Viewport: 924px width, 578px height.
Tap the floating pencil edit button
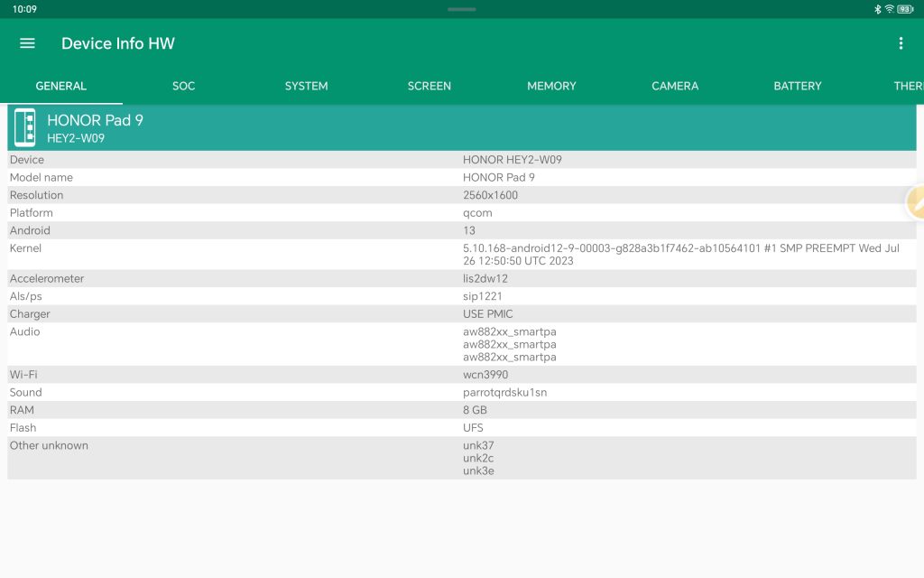[915, 202]
